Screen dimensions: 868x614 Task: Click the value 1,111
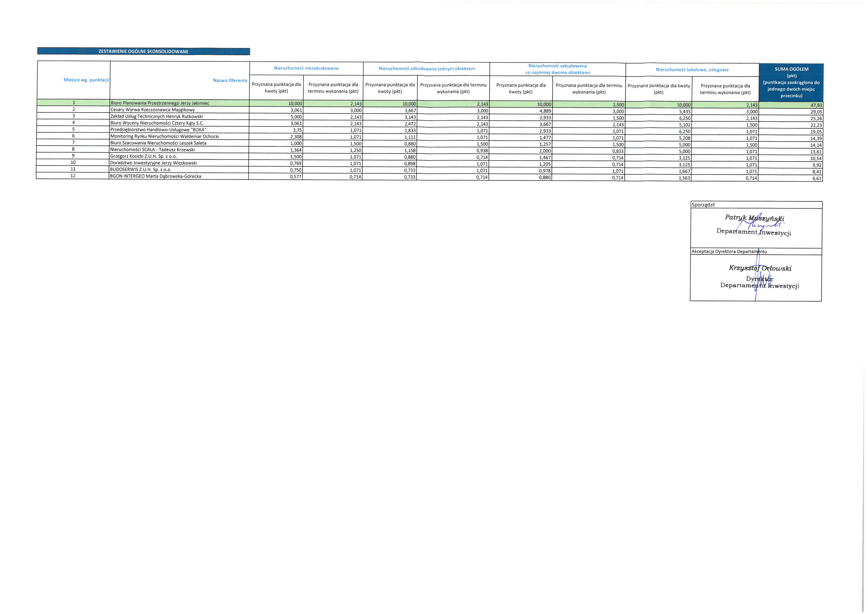tap(410, 137)
